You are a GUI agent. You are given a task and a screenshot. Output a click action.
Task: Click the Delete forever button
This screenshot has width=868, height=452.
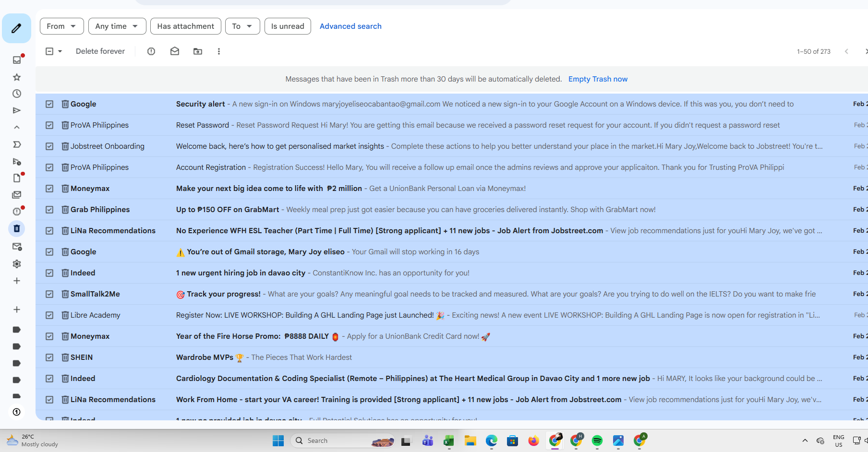(x=100, y=51)
